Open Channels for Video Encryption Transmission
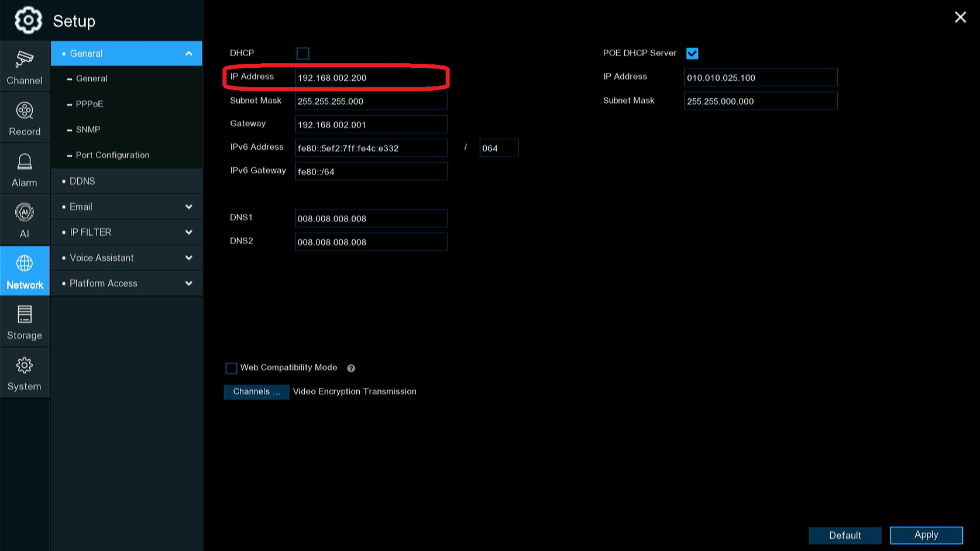The image size is (980, 551). [x=256, y=391]
